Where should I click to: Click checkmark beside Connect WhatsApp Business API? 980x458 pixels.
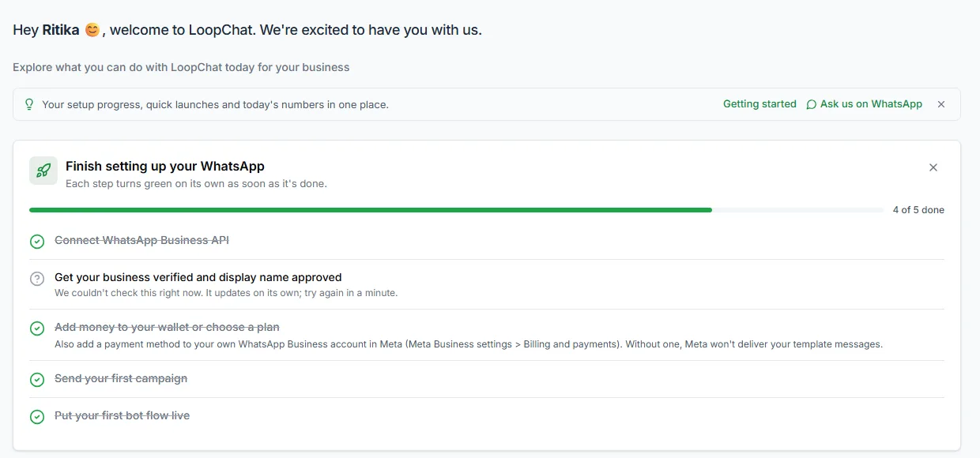click(x=37, y=241)
